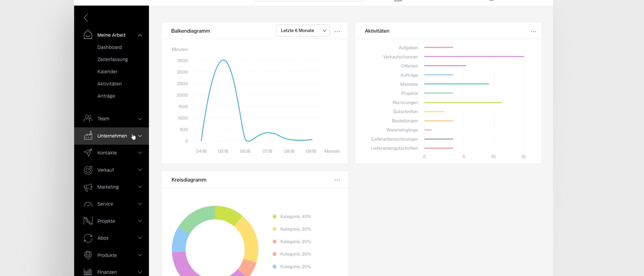The image size is (644, 276).
Task: Open Kreisdiagramm three-dot options menu
Action: point(337,180)
